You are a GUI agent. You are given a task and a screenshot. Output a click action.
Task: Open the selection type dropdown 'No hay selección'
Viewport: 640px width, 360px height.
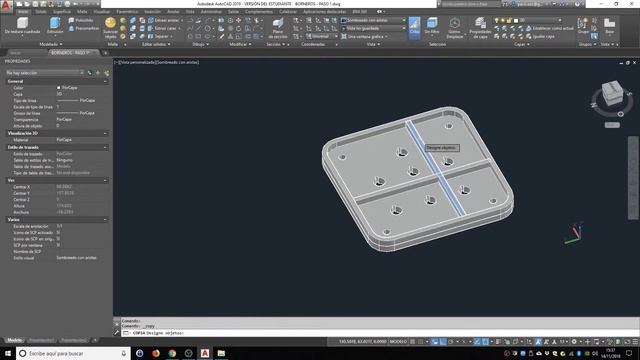44,73
